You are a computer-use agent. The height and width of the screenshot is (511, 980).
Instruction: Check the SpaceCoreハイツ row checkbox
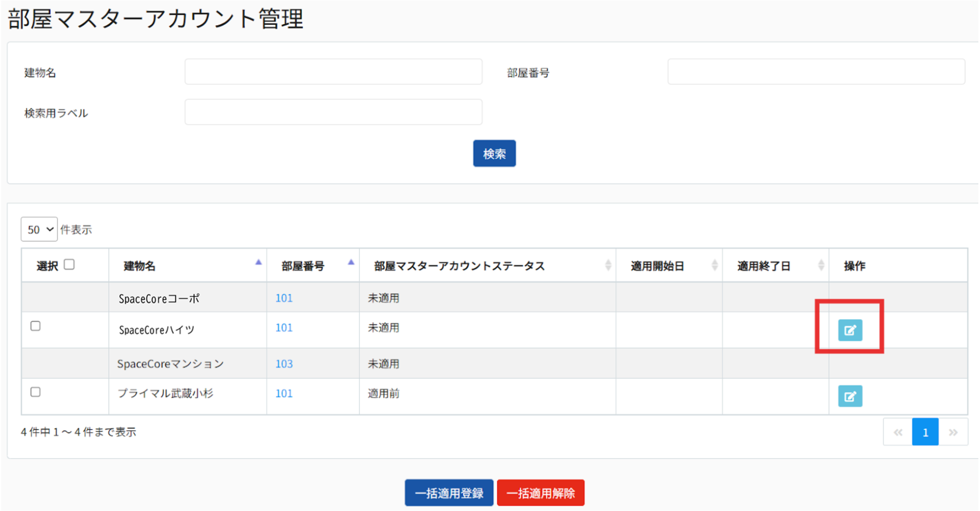[x=36, y=326]
